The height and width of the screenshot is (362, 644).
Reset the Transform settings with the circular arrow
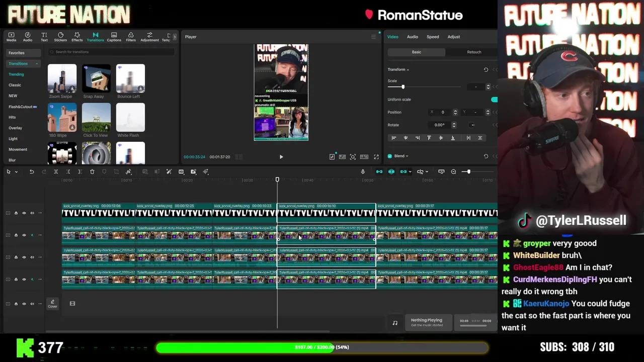486,70
